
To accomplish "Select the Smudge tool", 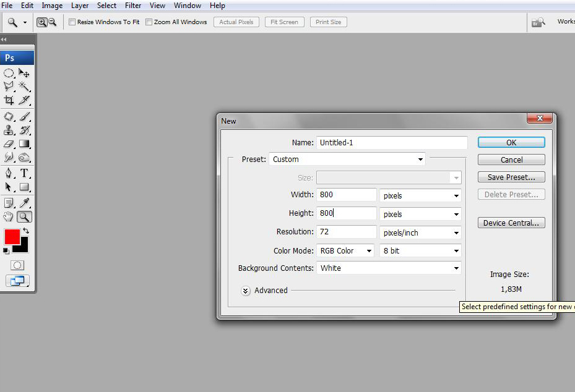I will [x=9, y=157].
